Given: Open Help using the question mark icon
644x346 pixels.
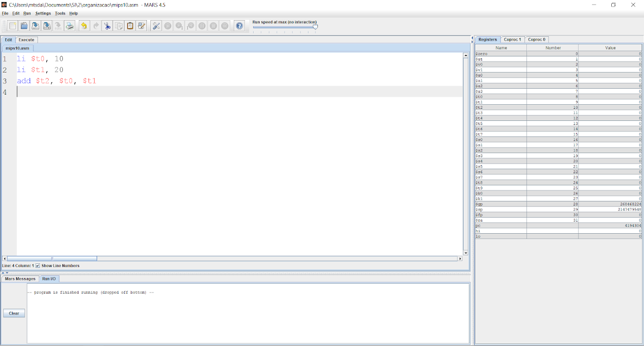Looking at the screenshot, I should (x=239, y=26).
